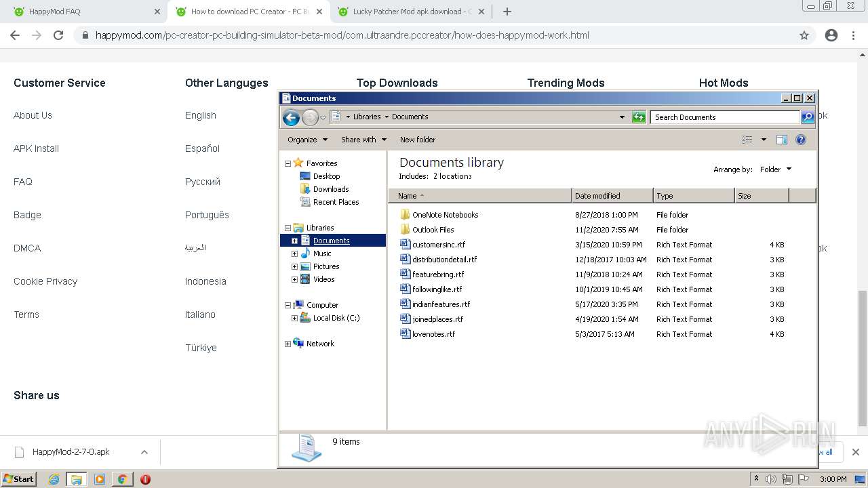Switch to How to download PC Creator tab

coord(249,12)
